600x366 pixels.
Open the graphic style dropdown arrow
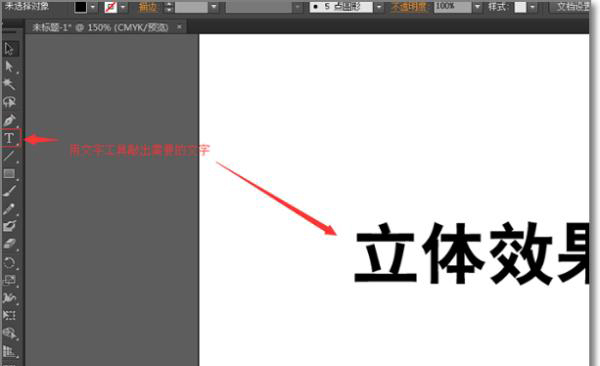click(x=532, y=7)
